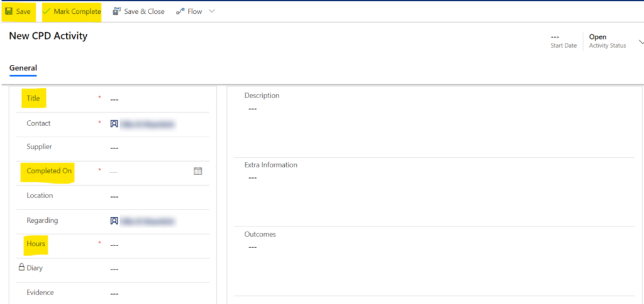Open the Completed On calendar picker

pyautogui.click(x=197, y=171)
